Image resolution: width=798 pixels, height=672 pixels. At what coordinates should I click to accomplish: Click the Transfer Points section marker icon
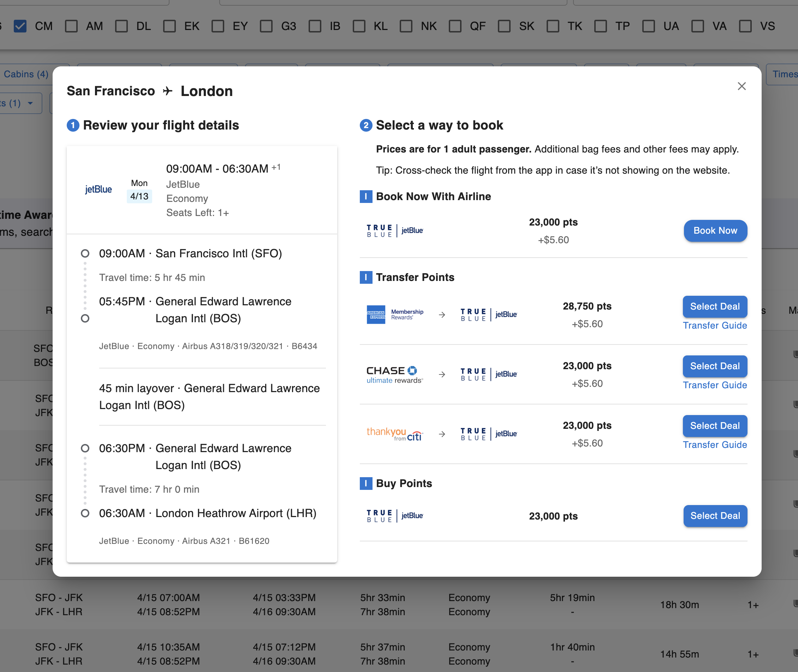tap(366, 277)
